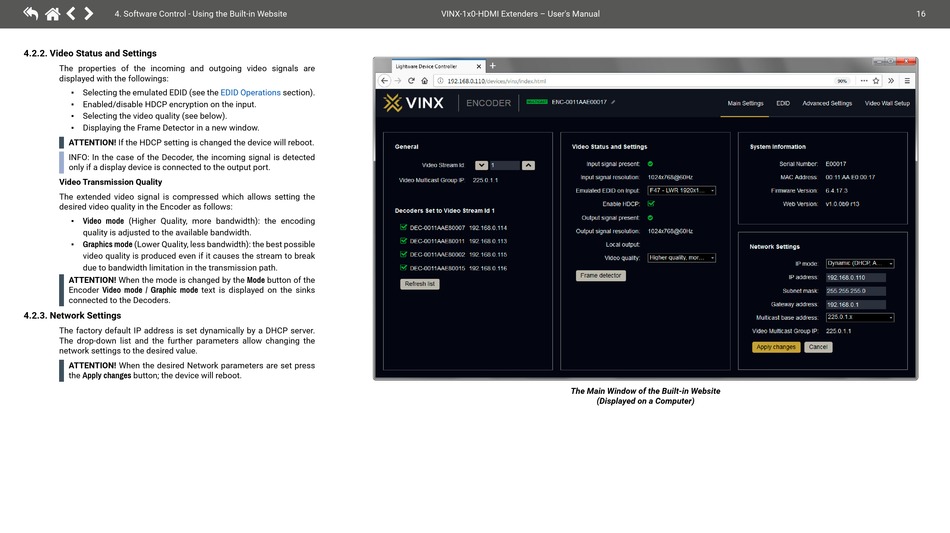
Task: Open the Multicast base address dropdown
Action: pos(860,317)
